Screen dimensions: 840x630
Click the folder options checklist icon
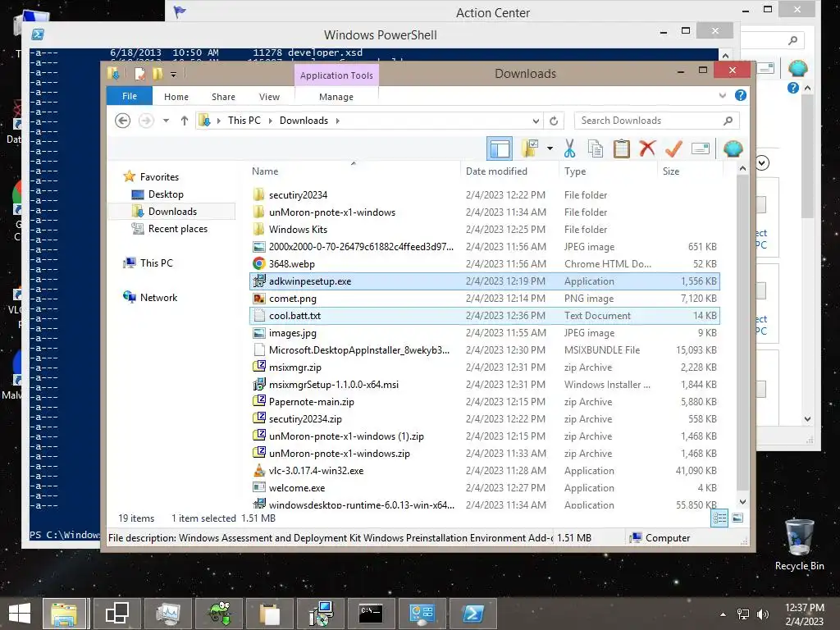click(x=530, y=148)
